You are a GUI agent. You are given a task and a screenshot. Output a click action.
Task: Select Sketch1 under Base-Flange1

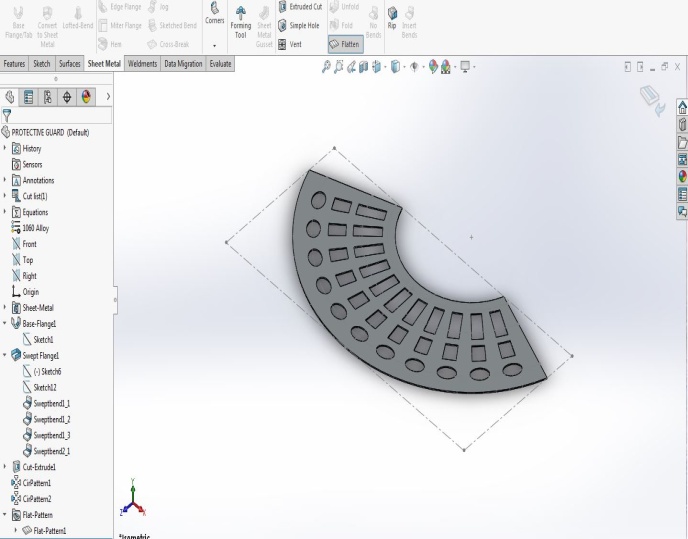(38, 340)
